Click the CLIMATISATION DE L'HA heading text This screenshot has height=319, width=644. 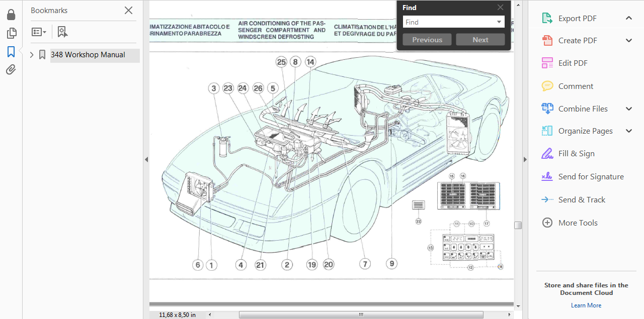pyautogui.click(x=365, y=27)
